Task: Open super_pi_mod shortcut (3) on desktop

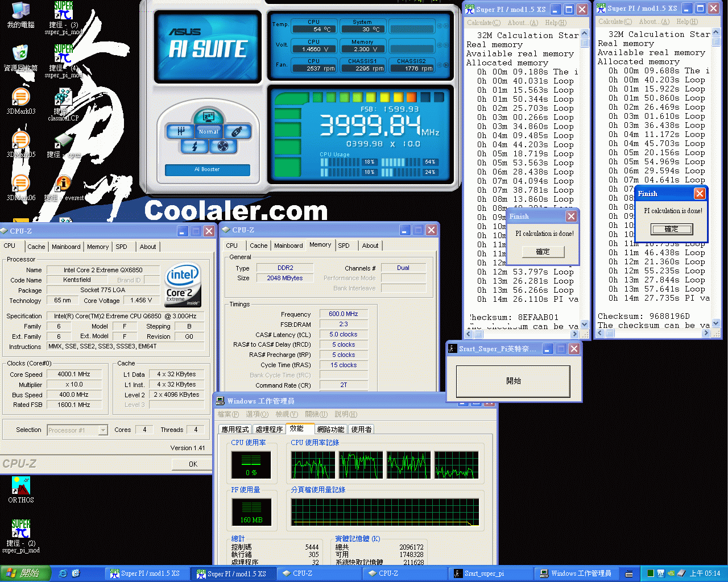Action: coord(63,18)
